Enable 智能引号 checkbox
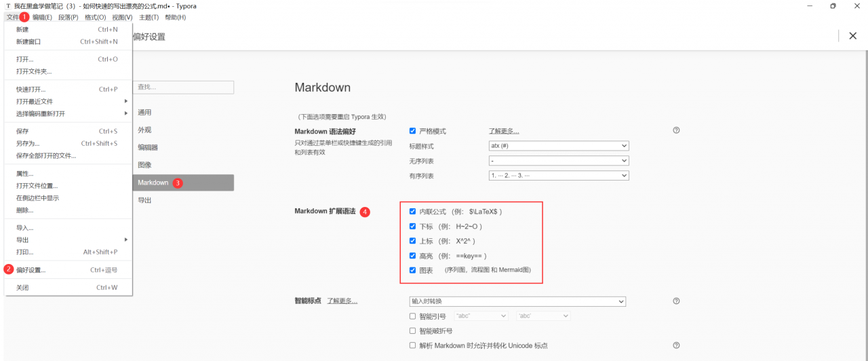868x361 pixels. coord(412,316)
